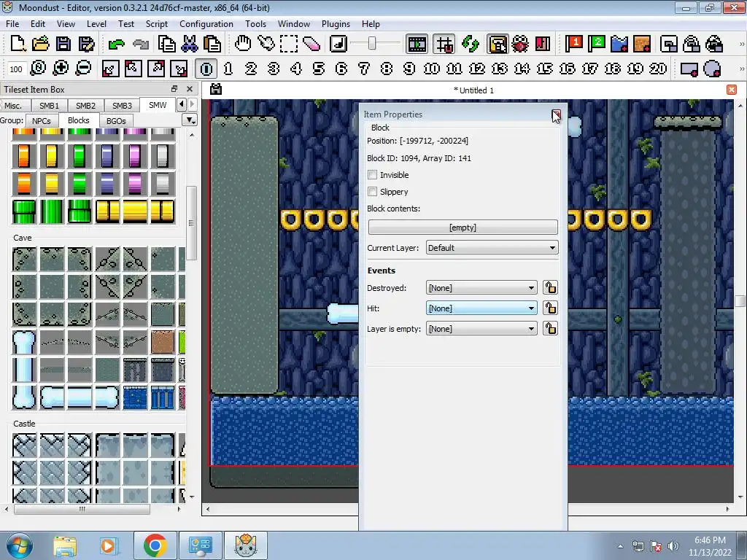Toggle the animation film-strip button
Image resolution: width=747 pixels, height=560 pixels.
tap(417, 44)
